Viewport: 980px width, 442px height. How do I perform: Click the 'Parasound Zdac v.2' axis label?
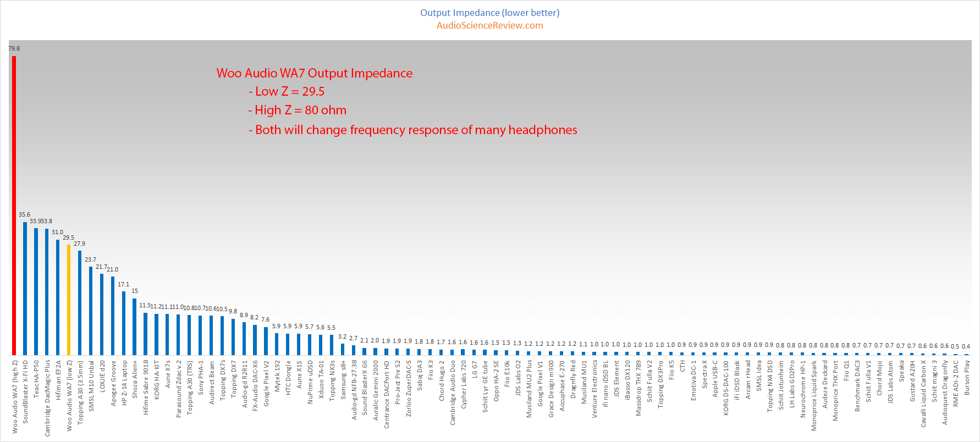tap(179, 389)
